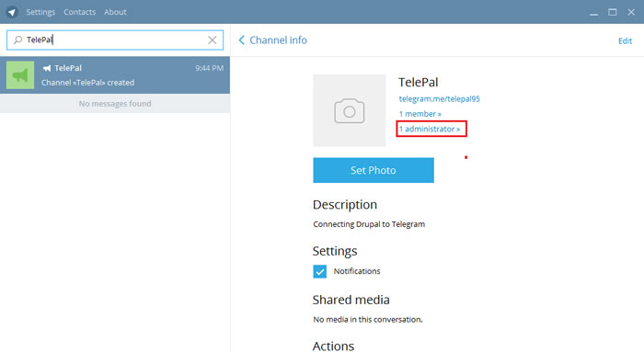Click the Set Photo button
This screenshot has height=352, width=644.
coord(374,170)
